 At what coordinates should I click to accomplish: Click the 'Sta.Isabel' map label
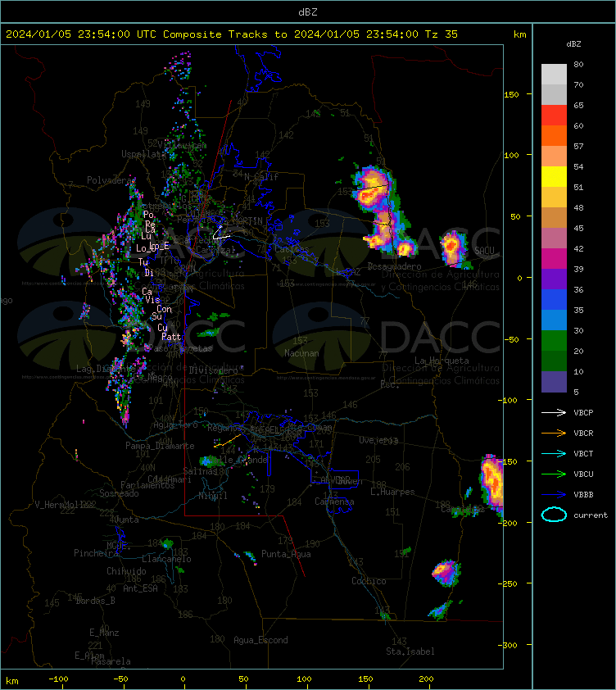pos(410,651)
